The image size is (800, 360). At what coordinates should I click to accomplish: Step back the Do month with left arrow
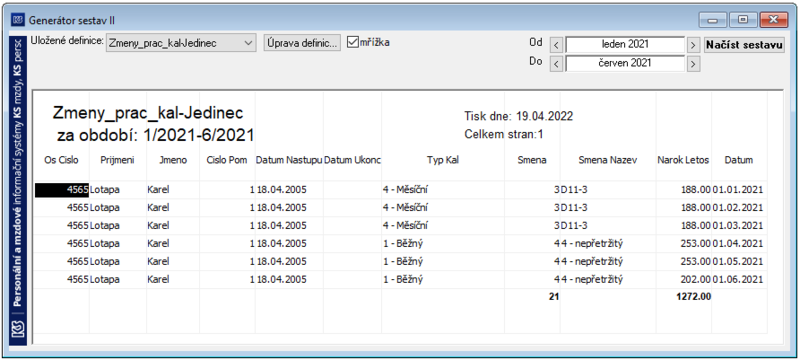pos(557,64)
